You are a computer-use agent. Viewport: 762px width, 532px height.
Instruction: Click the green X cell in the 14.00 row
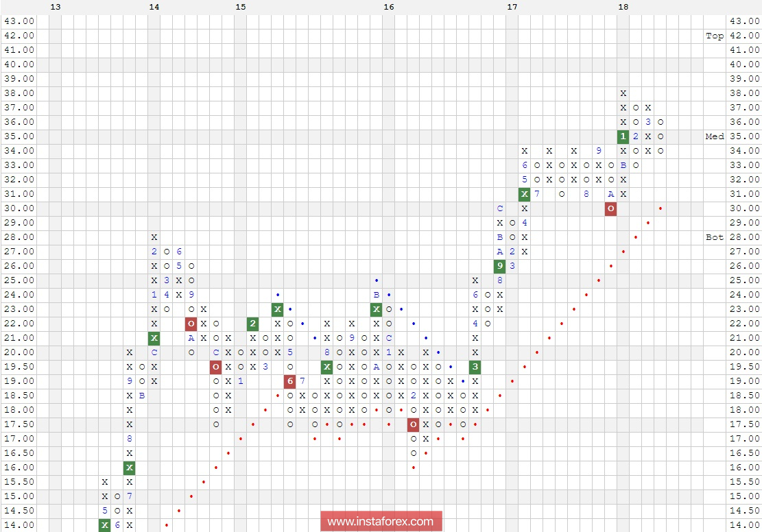pyautogui.click(x=104, y=525)
